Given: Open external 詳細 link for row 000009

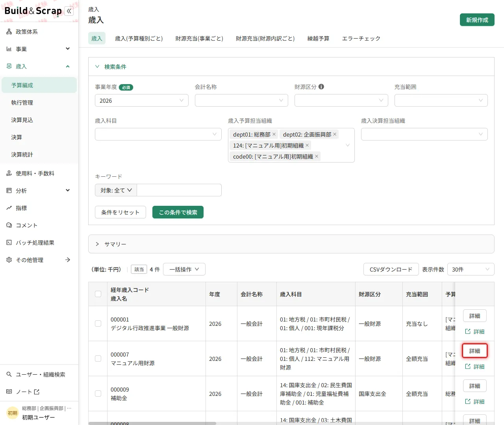Looking at the screenshot, I should click(x=475, y=402).
